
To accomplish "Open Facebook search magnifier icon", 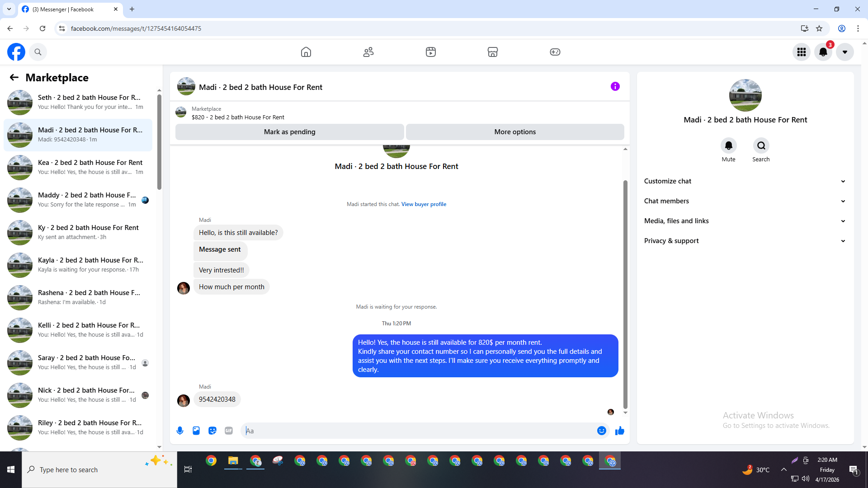I will click(38, 52).
